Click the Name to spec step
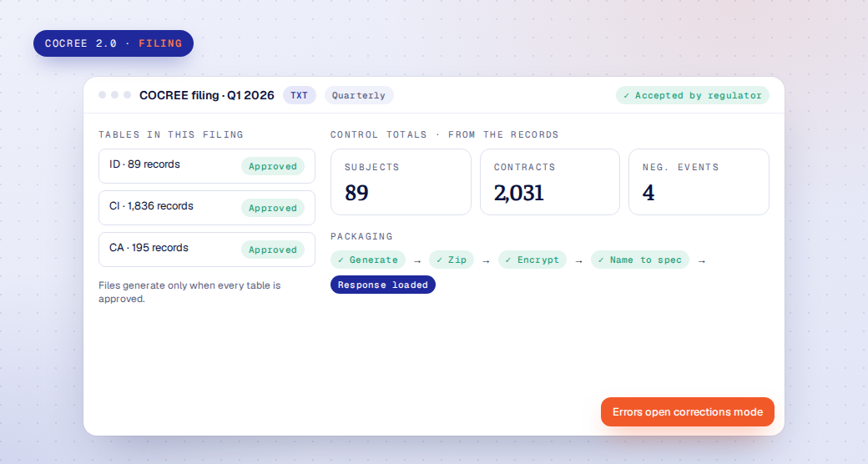Viewport: 868px width, 464px height. pos(640,260)
